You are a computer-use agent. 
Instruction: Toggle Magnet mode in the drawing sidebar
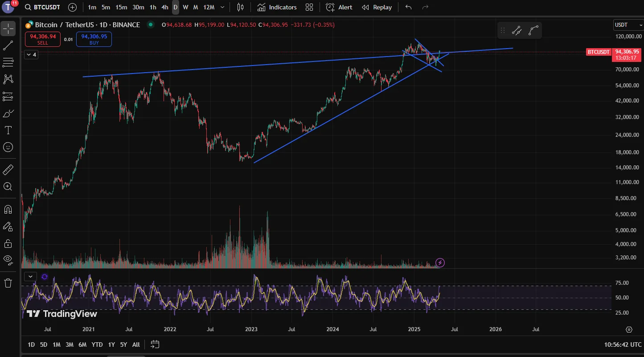tap(8, 209)
